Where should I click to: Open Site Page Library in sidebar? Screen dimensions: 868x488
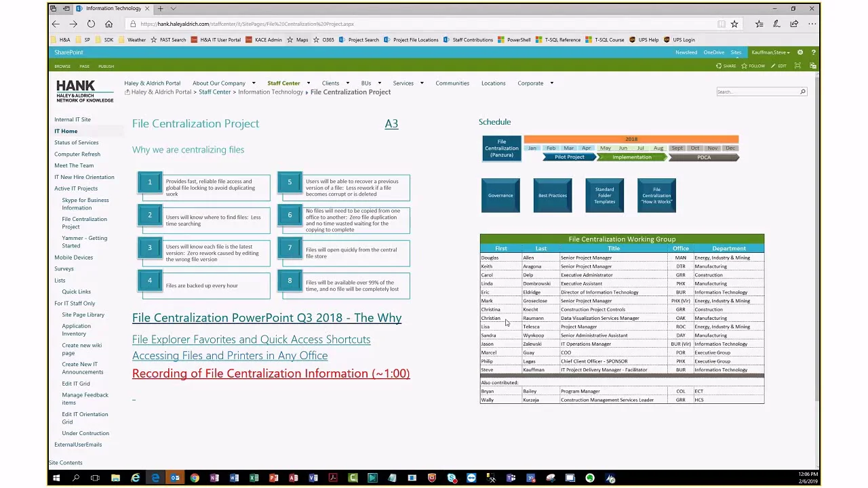pyautogui.click(x=83, y=314)
